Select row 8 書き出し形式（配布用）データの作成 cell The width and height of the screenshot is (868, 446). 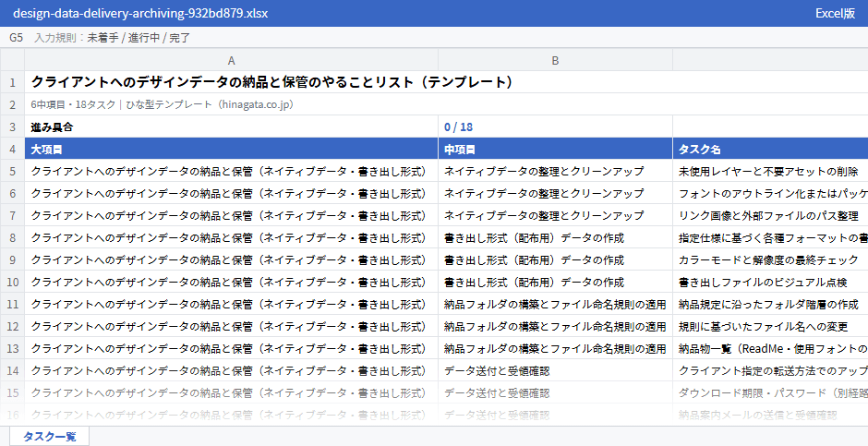pos(555,238)
